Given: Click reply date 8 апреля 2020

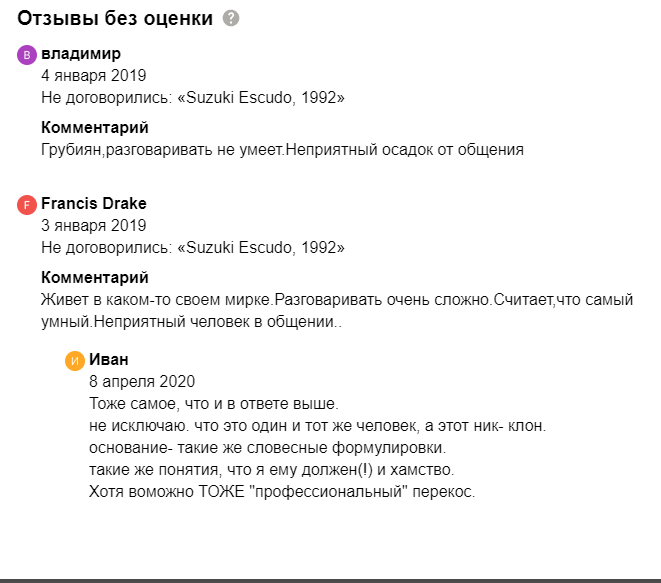Looking at the screenshot, I should pos(142,382).
